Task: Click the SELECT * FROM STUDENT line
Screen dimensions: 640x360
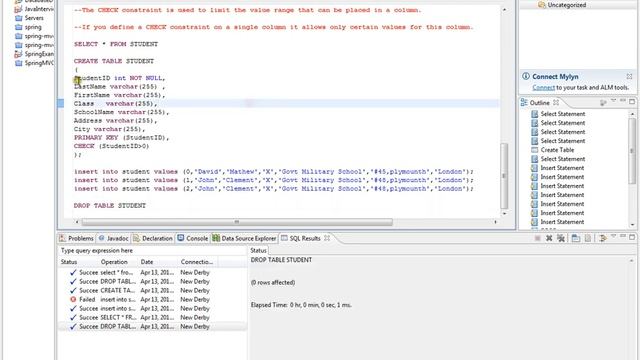Action: 116,44
